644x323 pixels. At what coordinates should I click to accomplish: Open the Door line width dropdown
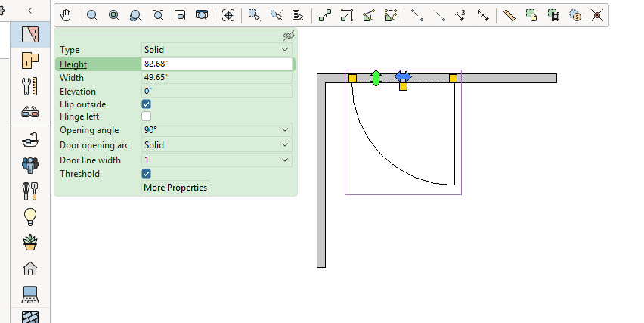217,160
